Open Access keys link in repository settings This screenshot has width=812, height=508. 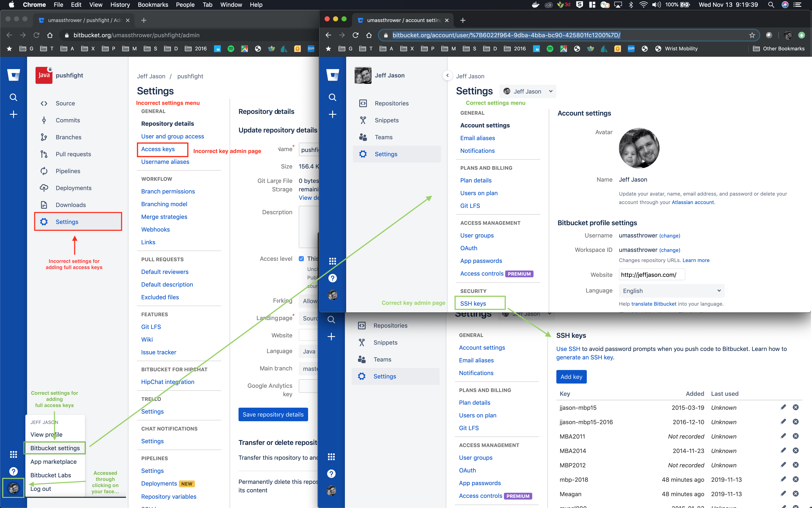158,149
